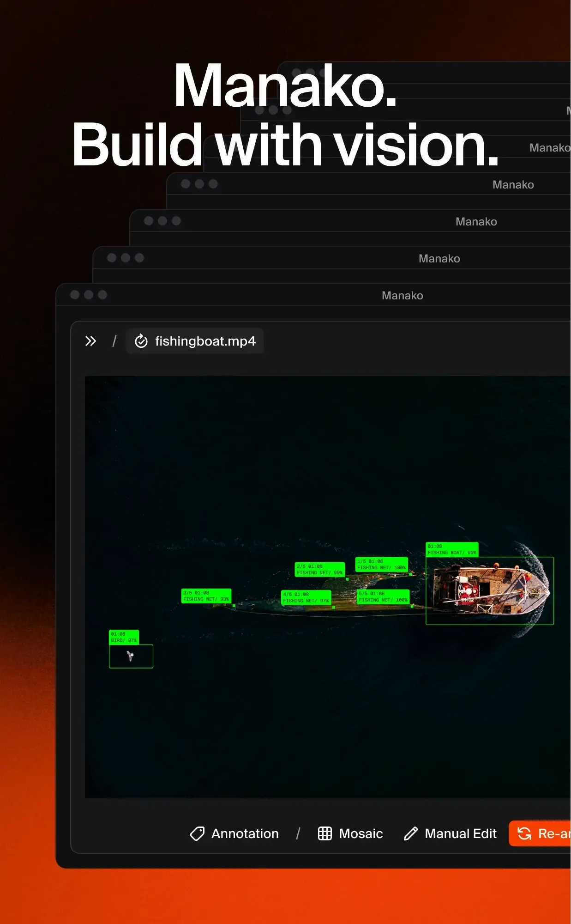
Task: Select the FISHING BOAT 99% detection label
Action: click(451, 549)
